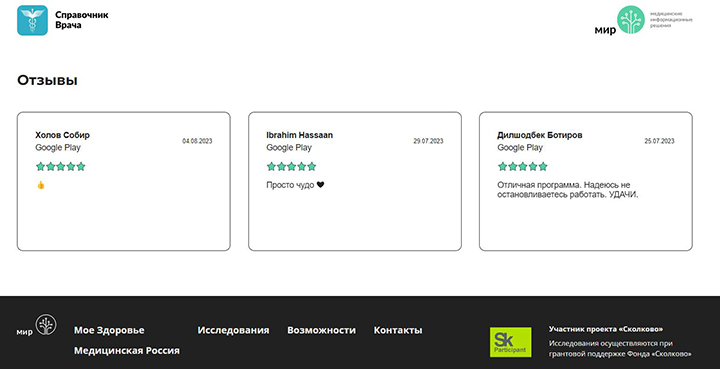Screen dimensions: 720x369
Task: Go to Возможности in footer menu
Action: 321,330
